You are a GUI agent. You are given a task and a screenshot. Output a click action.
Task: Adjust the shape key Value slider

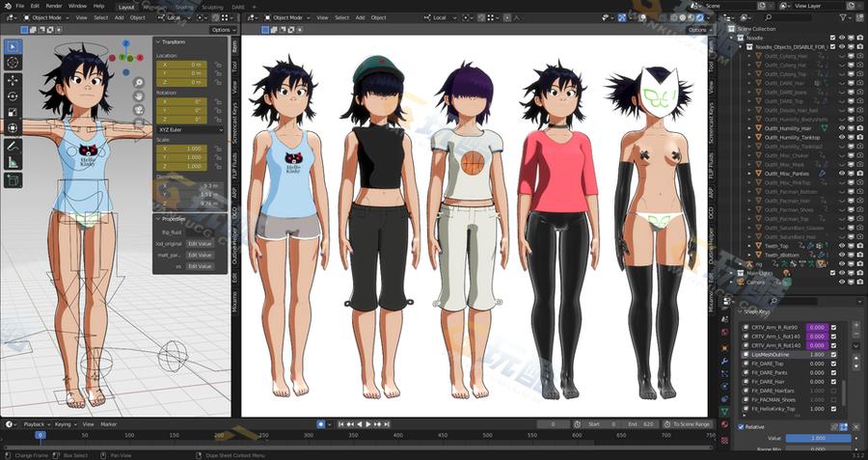pos(818,438)
